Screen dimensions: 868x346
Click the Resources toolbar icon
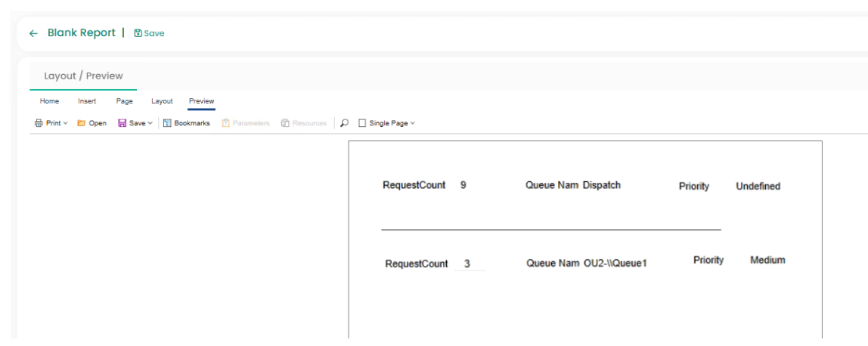coord(286,123)
